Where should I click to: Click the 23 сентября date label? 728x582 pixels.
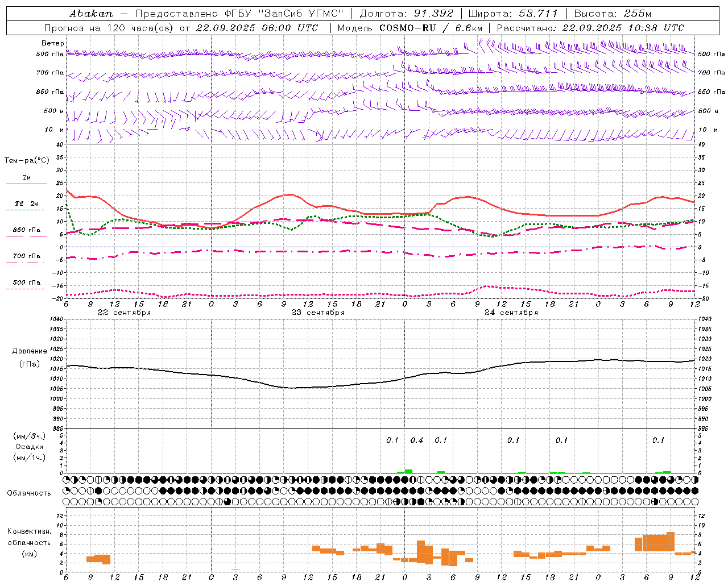point(318,313)
